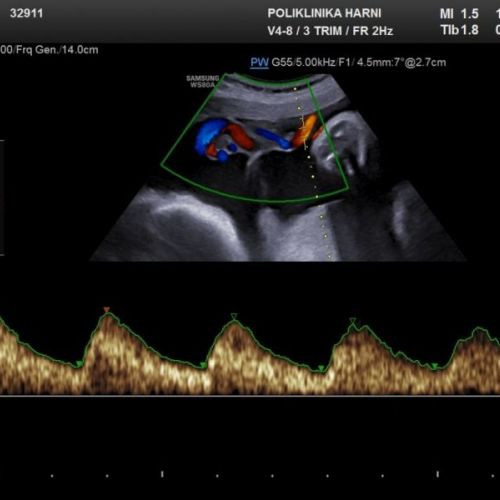Click the TIb 1.8 indicator
Screen dimensions: 500x500
coord(460,30)
